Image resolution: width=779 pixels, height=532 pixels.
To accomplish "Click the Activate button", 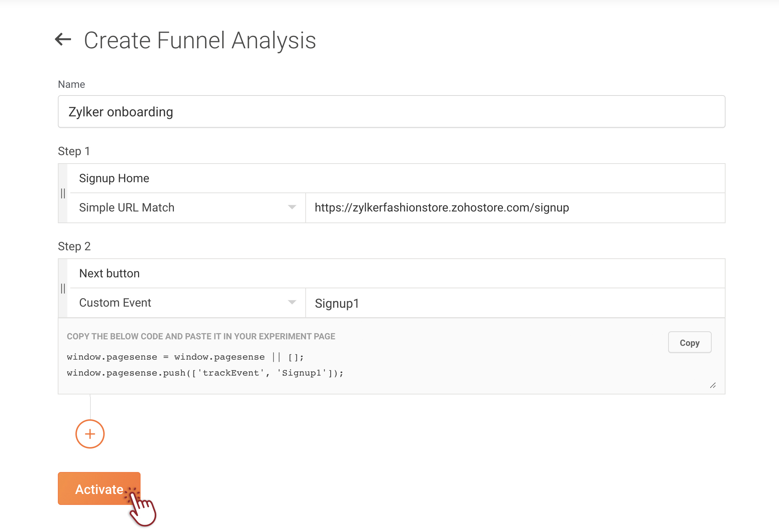I will point(99,489).
